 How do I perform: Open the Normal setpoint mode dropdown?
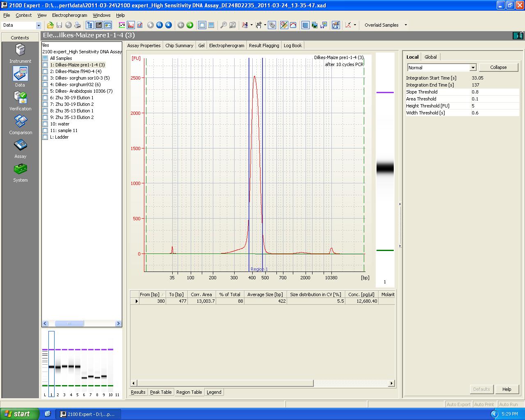click(x=473, y=68)
